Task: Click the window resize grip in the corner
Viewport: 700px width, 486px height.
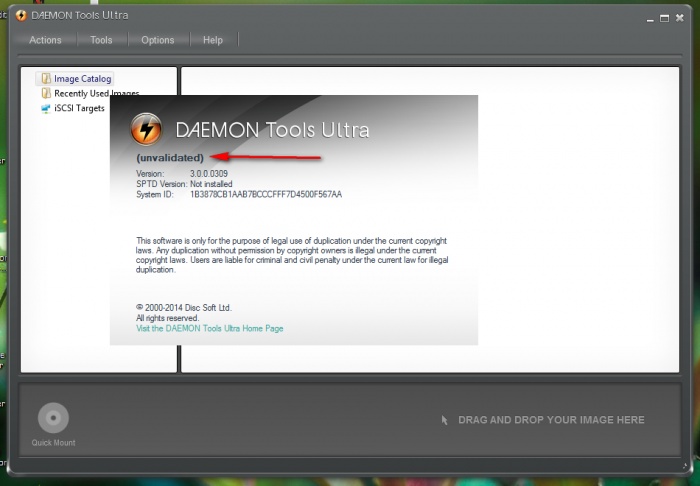Action: coord(685,466)
